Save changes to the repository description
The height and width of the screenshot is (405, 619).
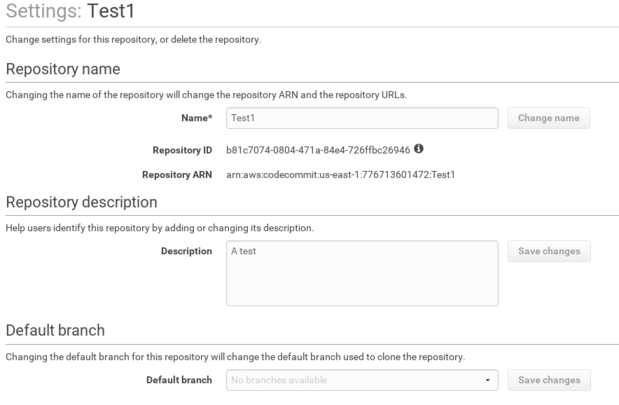pyautogui.click(x=548, y=251)
